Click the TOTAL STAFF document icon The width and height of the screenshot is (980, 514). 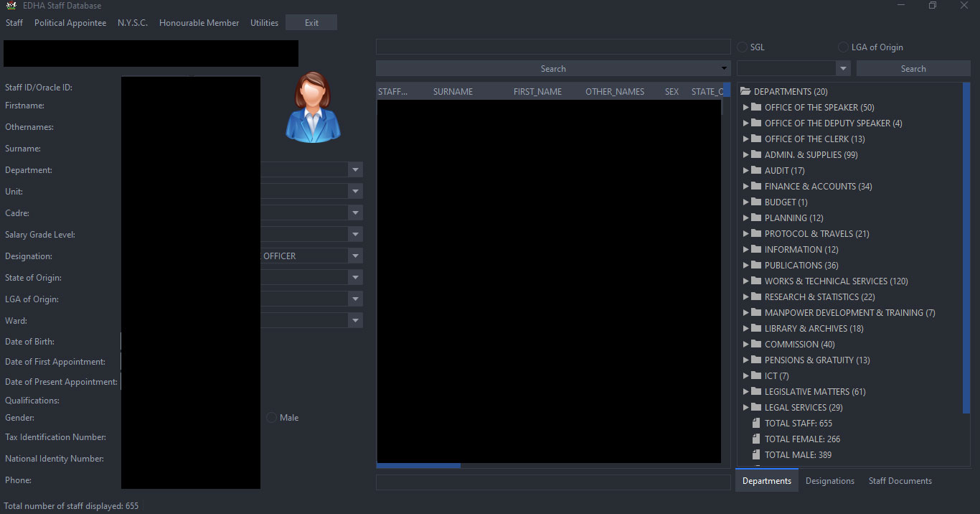755,424
